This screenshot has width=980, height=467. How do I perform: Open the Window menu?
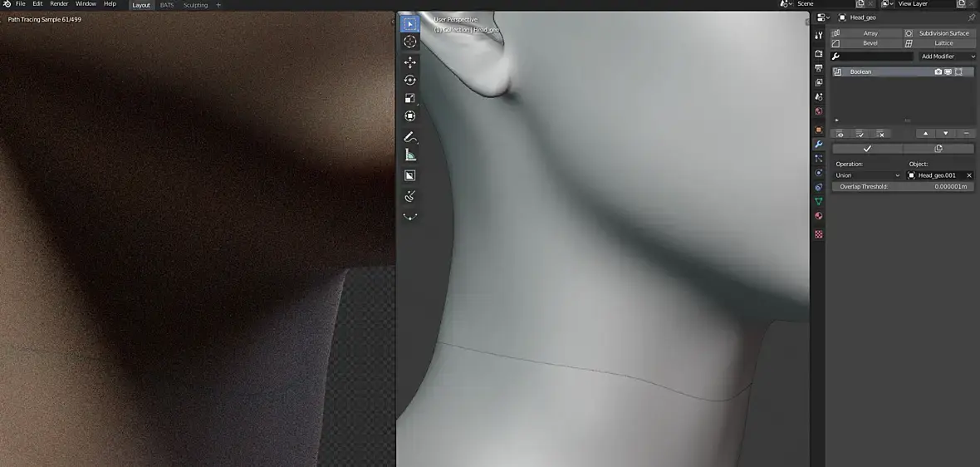[x=86, y=4]
